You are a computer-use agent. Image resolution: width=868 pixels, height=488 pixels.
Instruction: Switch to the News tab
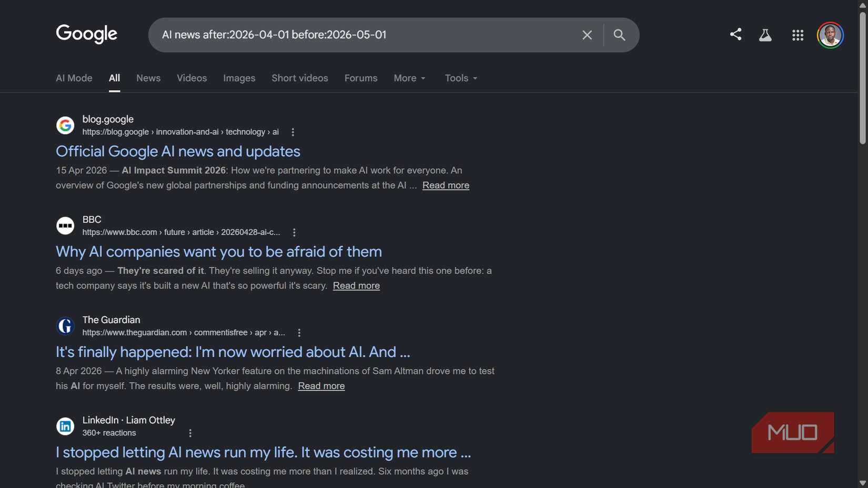(x=148, y=78)
